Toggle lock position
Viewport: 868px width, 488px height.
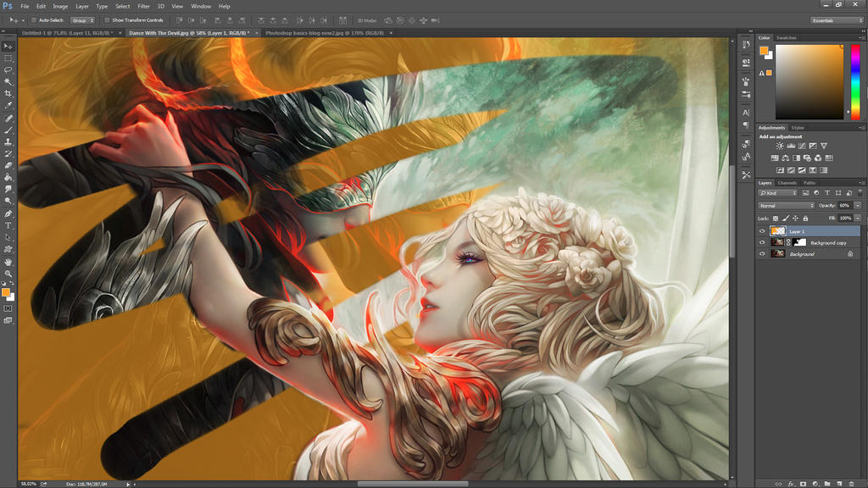pos(795,219)
